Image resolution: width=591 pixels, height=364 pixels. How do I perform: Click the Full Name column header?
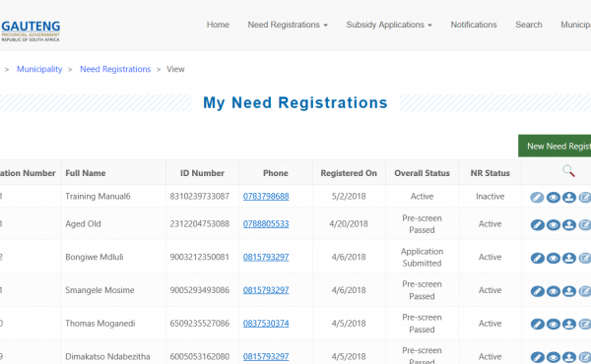[x=86, y=173]
